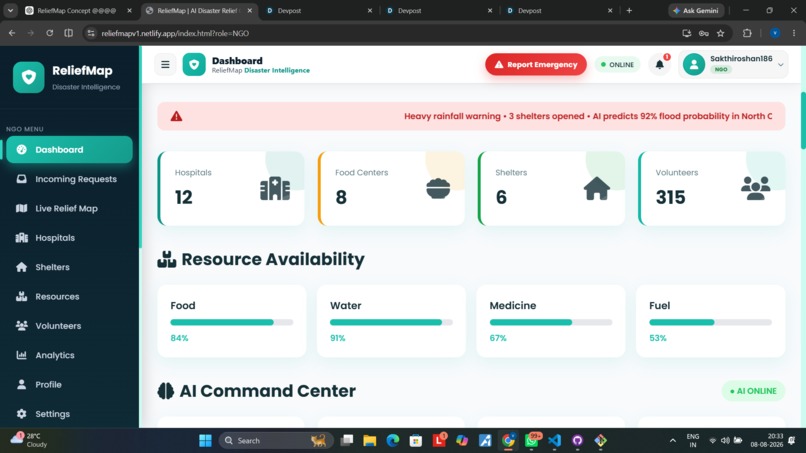Click the user avatar icon
Screen dimensions: 806x453
pyautogui.click(x=694, y=65)
